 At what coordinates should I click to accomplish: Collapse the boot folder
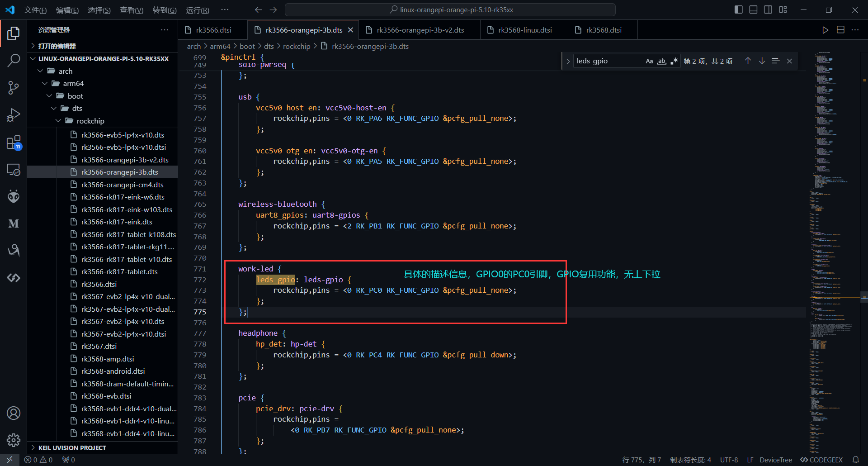click(x=102, y=96)
